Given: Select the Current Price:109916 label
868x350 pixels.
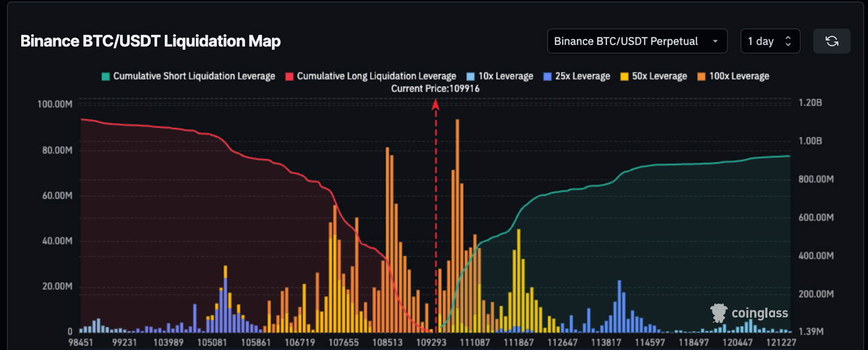Looking at the screenshot, I should (435, 89).
